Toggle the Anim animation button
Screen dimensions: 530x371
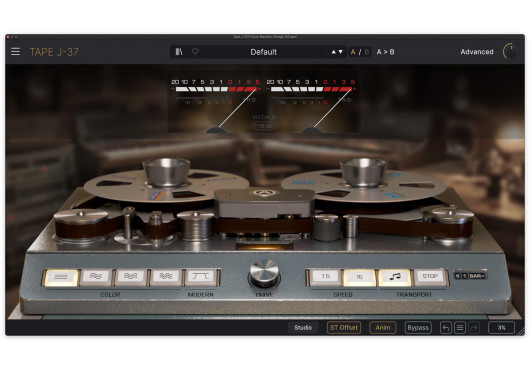tap(383, 327)
